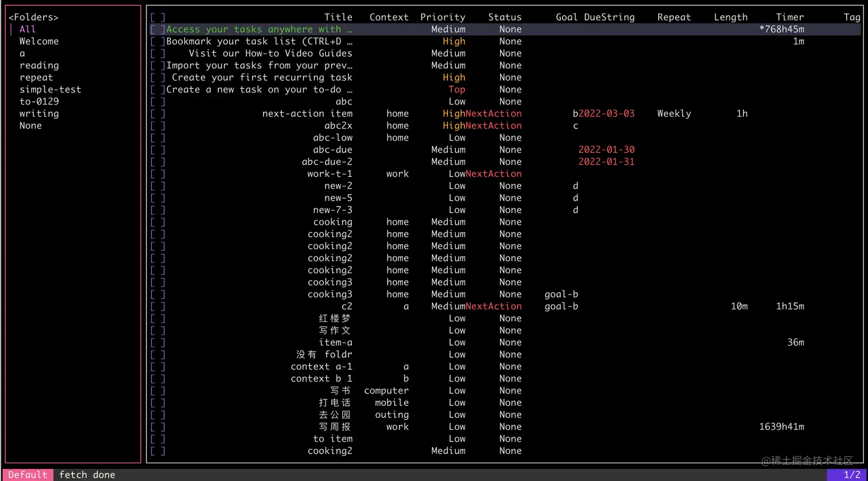Click due date 2022-01-30
The height and width of the screenshot is (481, 868).
pos(606,150)
